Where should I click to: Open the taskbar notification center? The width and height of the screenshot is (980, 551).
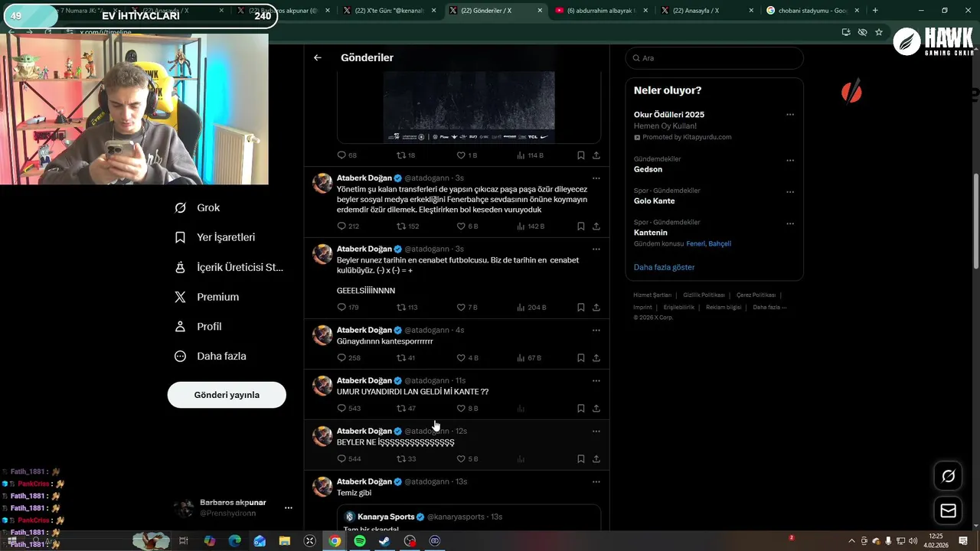tap(963, 540)
